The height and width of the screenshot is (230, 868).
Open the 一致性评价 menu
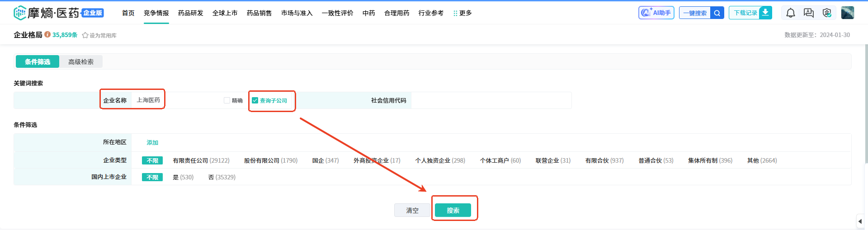(x=338, y=13)
